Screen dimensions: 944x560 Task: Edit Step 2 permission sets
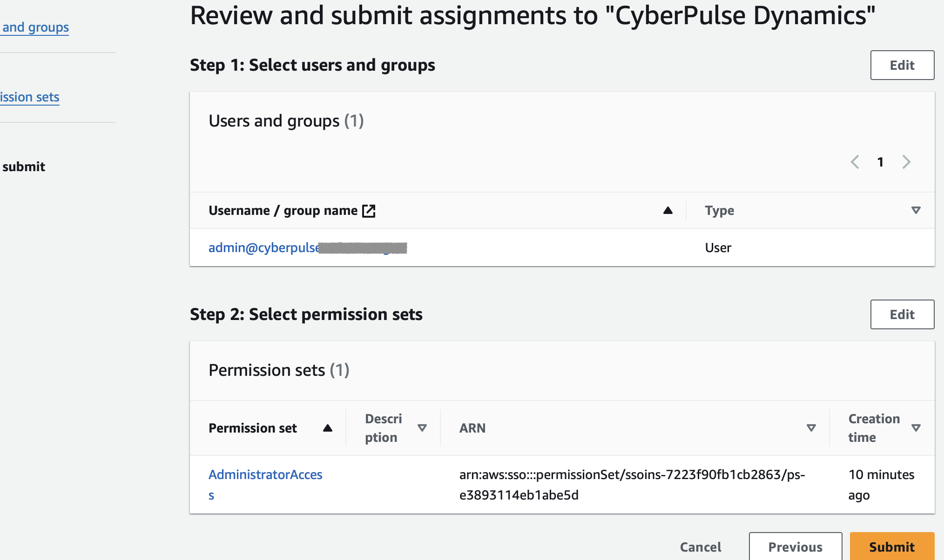click(x=902, y=314)
